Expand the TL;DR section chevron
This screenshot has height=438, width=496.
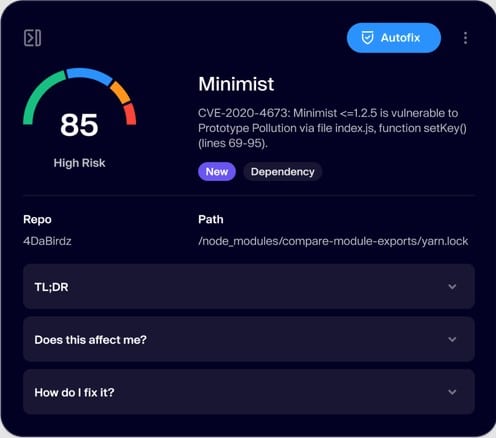pyautogui.click(x=452, y=286)
